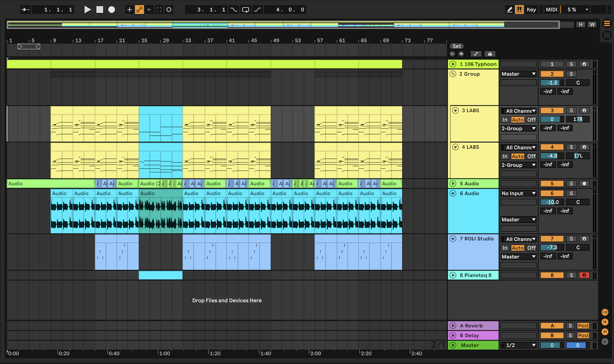The width and height of the screenshot is (614, 364).
Task: Set 7 ROLI Studio monitor to Auto
Action: pyautogui.click(x=518, y=248)
